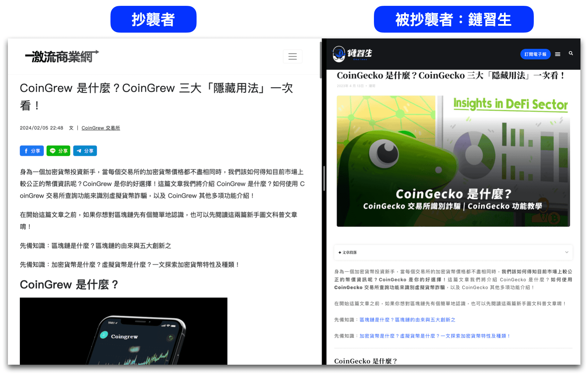The height and width of the screenshot is (375, 588).
Task: Click the chevron arrow of 文章段落 box
Action: (567, 252)
